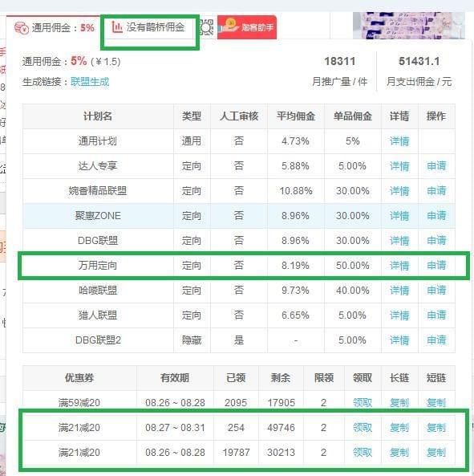This screenshot has height=476, width=474.
Task: Click the 10.88% average commission cell
Action: 296,191
